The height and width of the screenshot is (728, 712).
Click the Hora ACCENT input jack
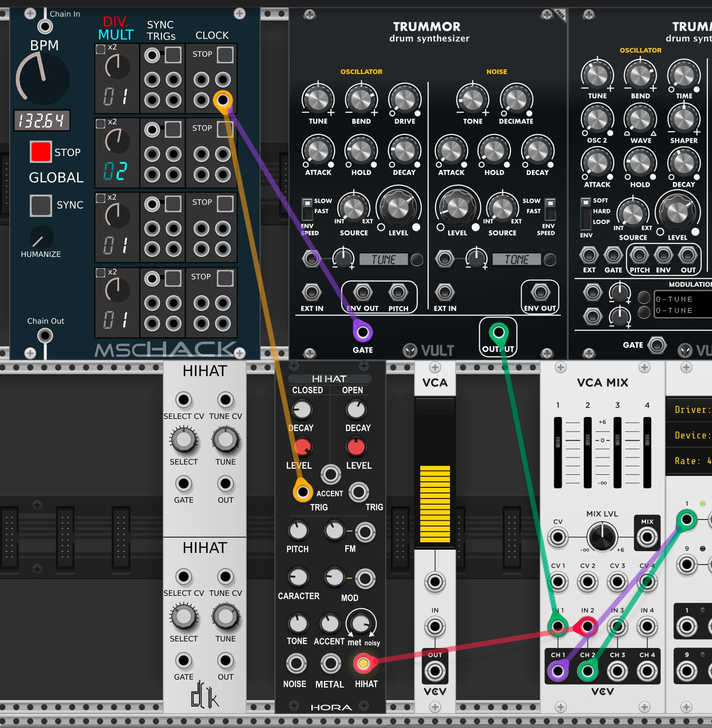330,474
